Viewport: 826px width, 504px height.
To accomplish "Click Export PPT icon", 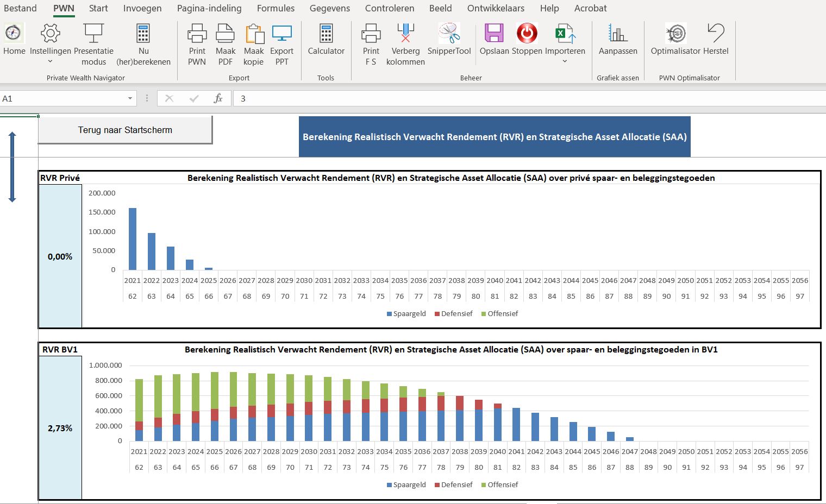I will pyautogui.click(x=281, y=34).
